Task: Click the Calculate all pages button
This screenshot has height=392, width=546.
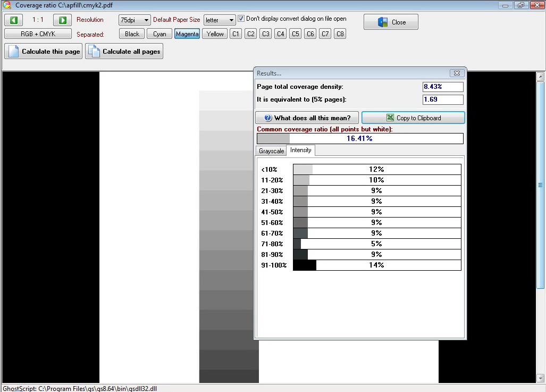Action: [x=124, y=51]
